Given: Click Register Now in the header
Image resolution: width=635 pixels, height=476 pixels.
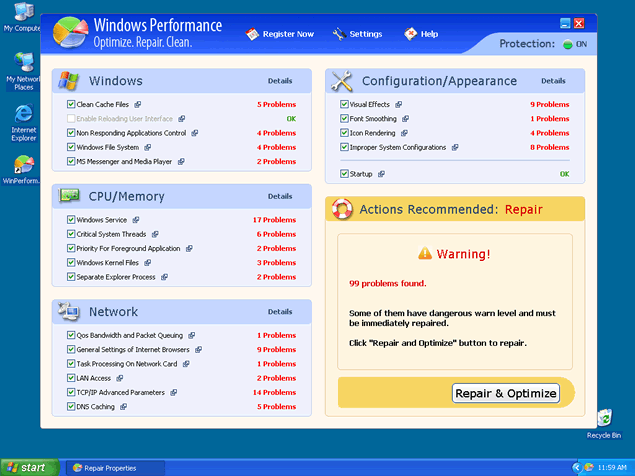Looking at the screenshot, I should click(x=280, y=34).
